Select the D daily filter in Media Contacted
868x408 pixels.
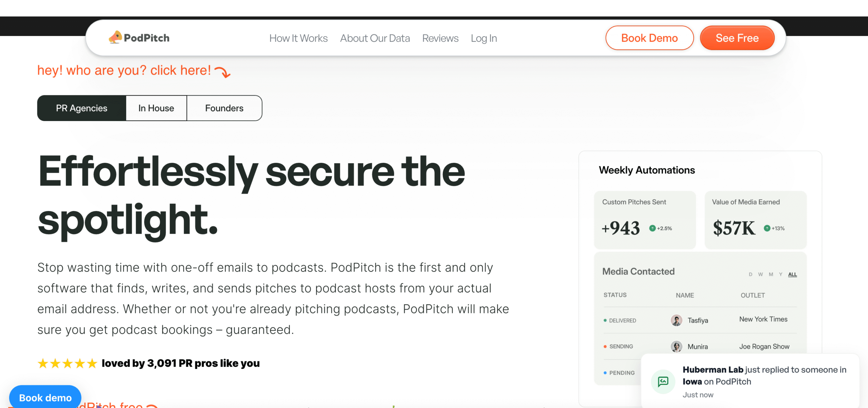click(x=751, y=274)
